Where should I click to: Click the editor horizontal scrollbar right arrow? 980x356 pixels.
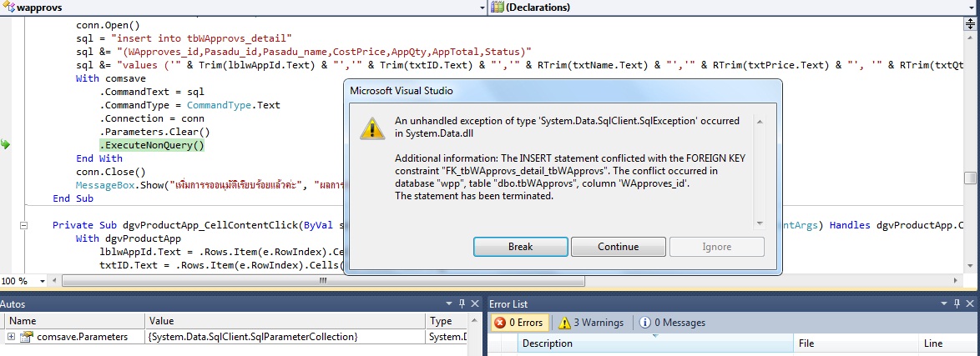click(x=955, y=281)
